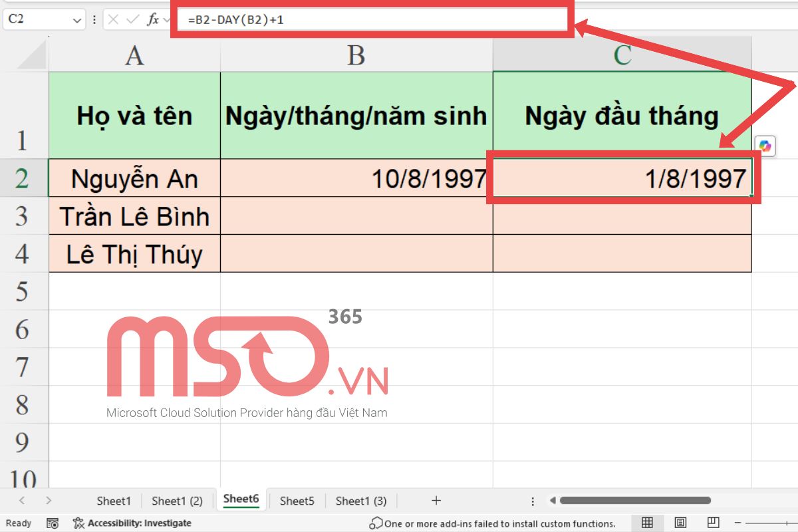
Task: Select the cell 'Trần Lê Bình'
Action: [x=134, y=216]
